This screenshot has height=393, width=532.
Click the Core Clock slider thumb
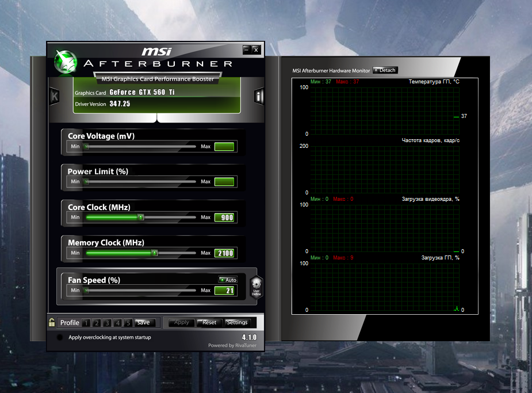point(141,217)
